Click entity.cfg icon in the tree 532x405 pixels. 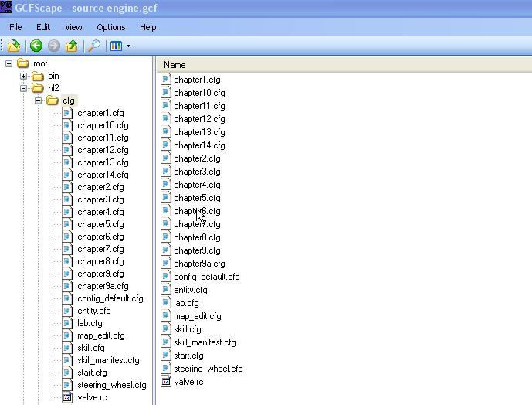click(67, 311)
